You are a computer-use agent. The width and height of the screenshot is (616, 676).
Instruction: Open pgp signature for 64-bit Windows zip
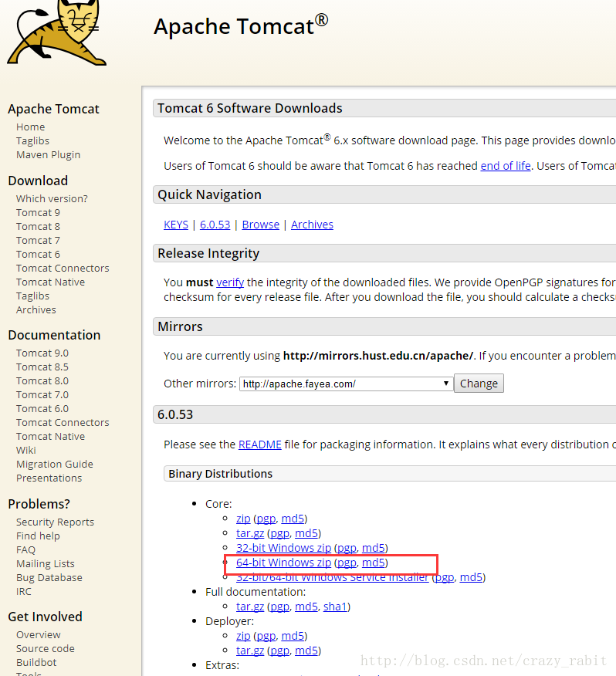pos(347,563)
